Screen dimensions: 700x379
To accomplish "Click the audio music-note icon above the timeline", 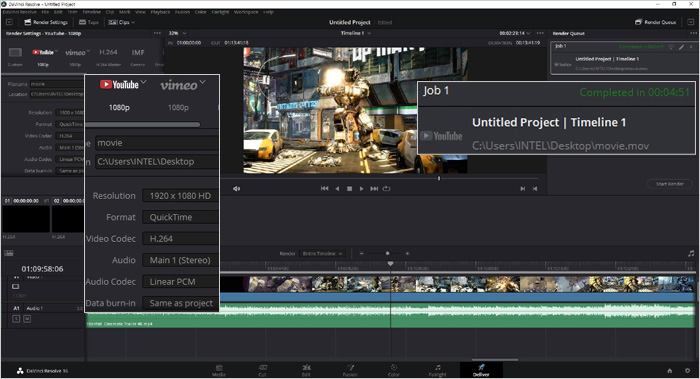I will click(691, 253).
